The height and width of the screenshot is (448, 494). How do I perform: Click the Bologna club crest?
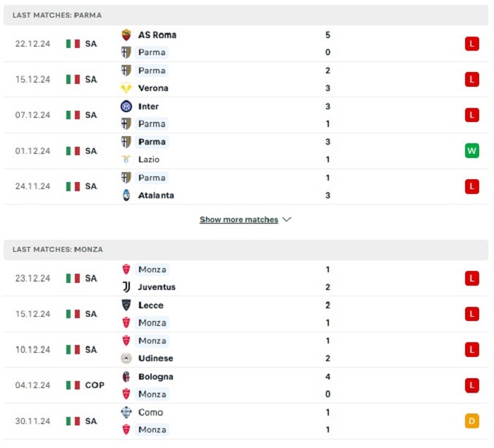pos(126,377)
